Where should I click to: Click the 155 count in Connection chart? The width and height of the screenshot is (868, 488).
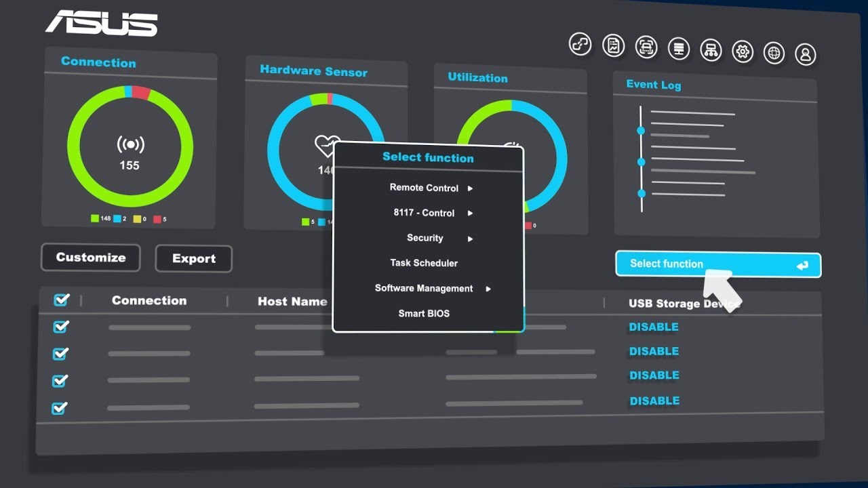130,165
